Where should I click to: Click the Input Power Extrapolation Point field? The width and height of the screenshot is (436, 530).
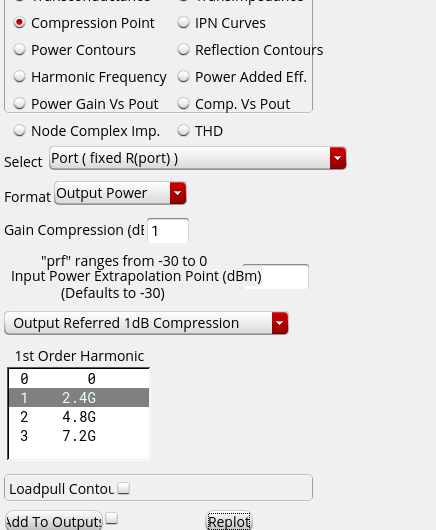[275, 277]
